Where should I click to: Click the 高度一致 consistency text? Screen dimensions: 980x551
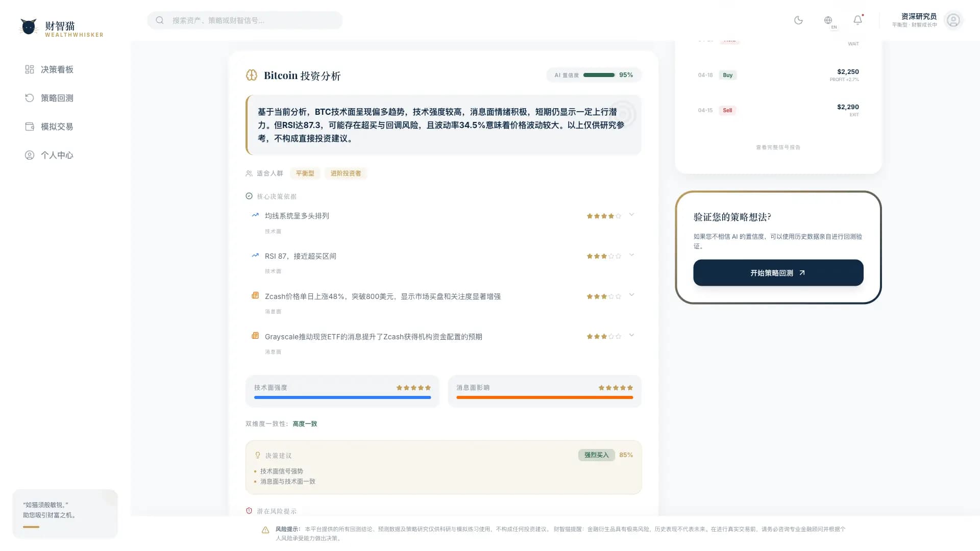[305, 424]
